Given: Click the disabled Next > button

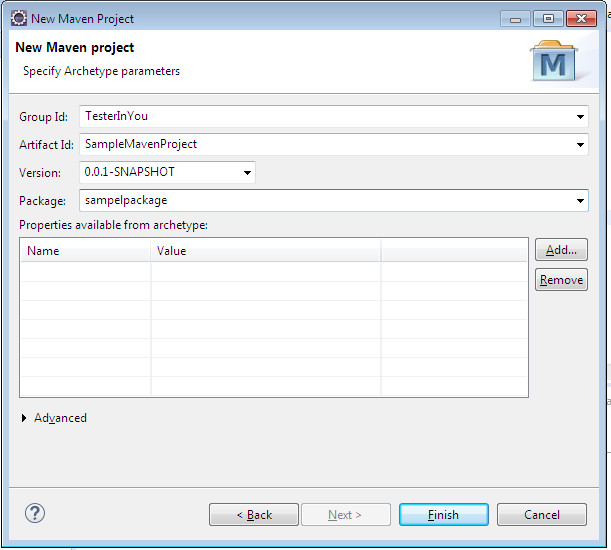Looking at the screenshot, I should [346, 515].
